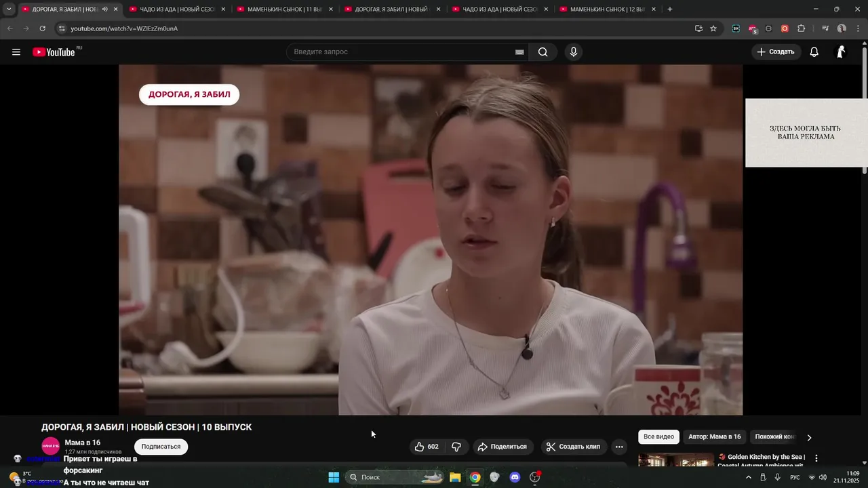Click the Chrome icon in the taskbar

tap(475, 477)
